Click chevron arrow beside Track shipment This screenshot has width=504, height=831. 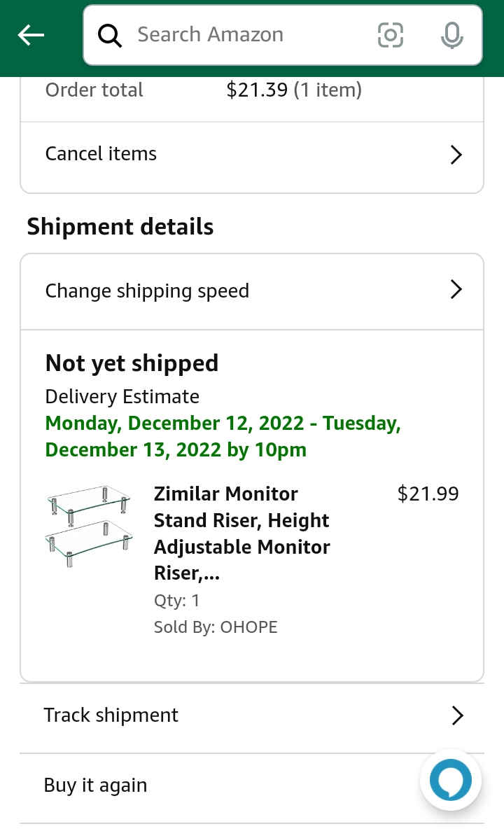click(457, 715)
